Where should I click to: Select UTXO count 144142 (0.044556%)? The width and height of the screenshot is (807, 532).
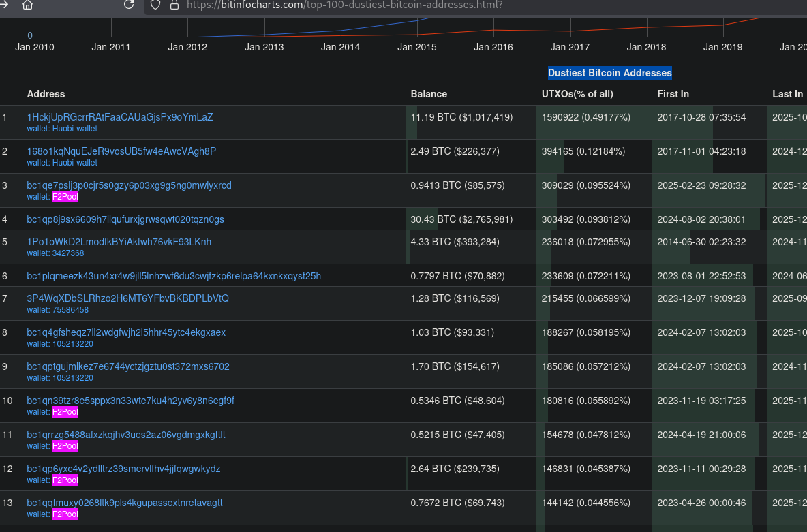(585, 502)
